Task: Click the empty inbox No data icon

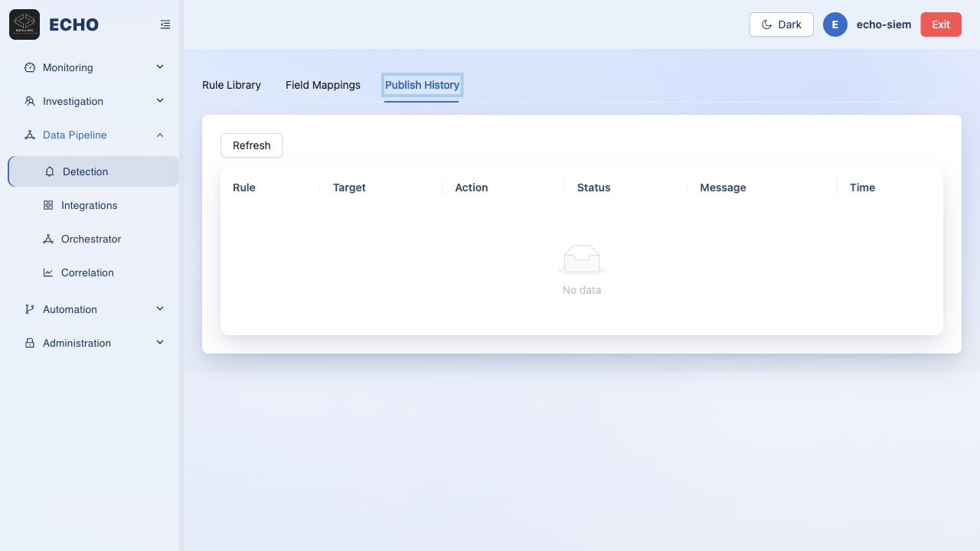Action: [x=582, y=260]
